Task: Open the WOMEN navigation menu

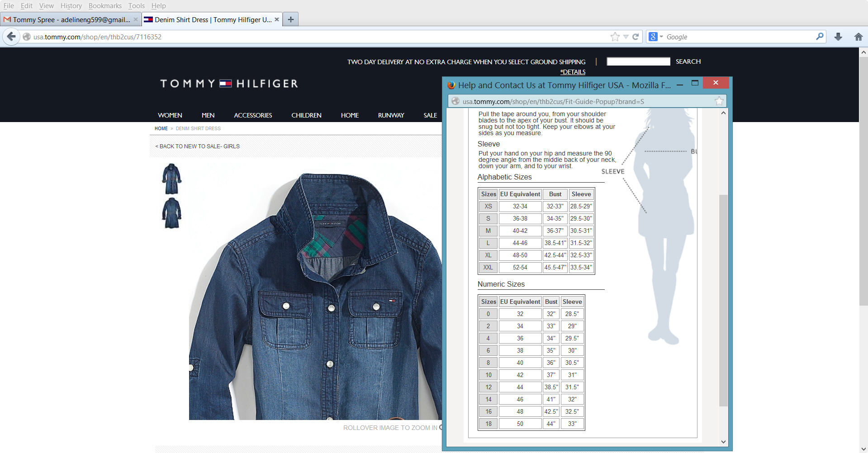Action: pos(170,115)
